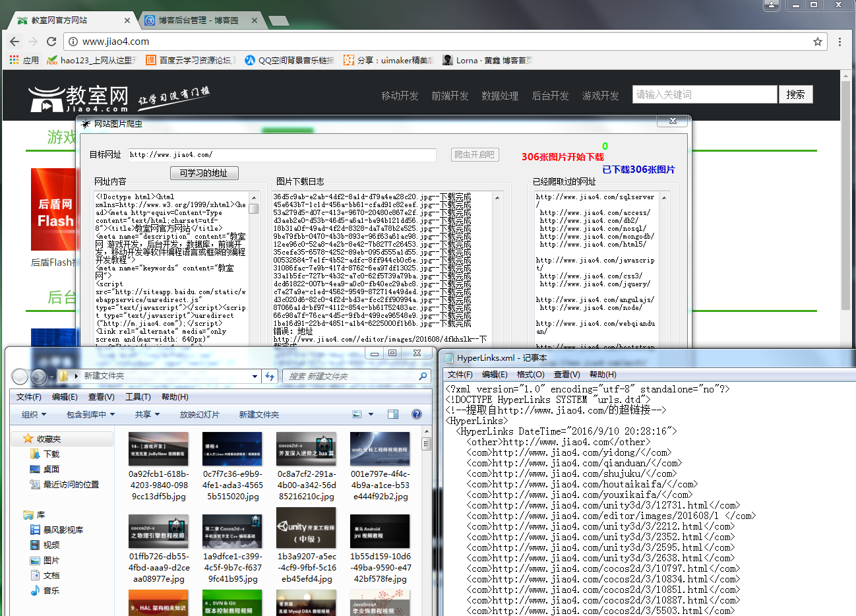The image size is (856, 616).
Task: Click the browser forward arrow
Action: [33, 41]
